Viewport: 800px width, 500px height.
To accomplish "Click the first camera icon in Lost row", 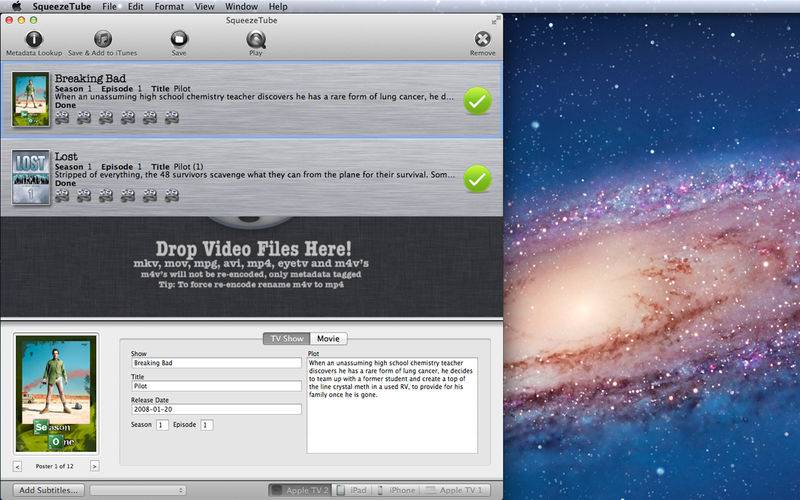I will pyautogui.click(x=62, y=195).
